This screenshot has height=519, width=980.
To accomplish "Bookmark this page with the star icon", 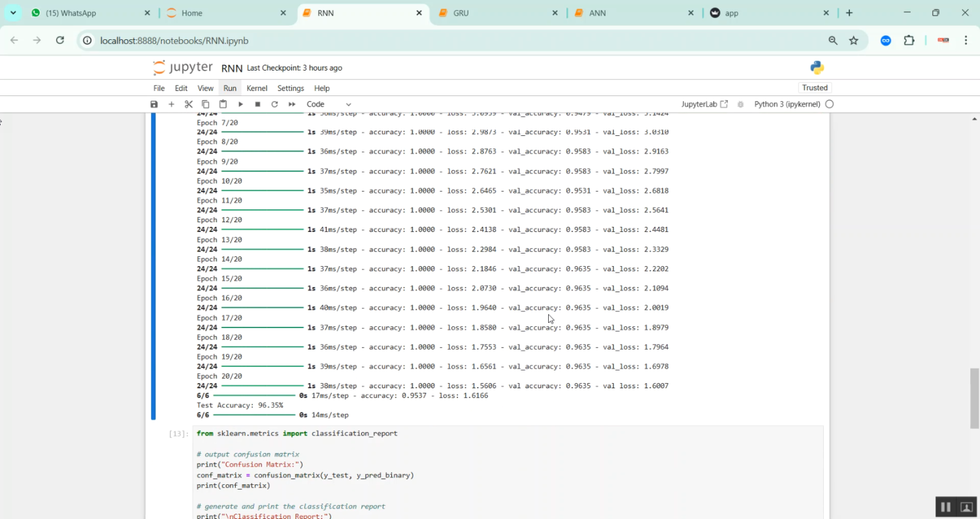I will coord(853,41).
